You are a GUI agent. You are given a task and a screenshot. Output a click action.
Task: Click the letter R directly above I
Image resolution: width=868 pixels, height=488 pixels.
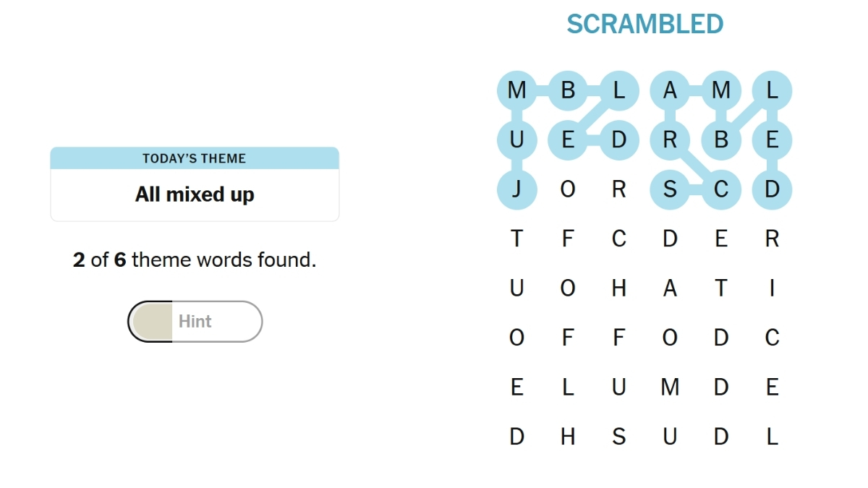pyautogui.click(x=772, y=239)
